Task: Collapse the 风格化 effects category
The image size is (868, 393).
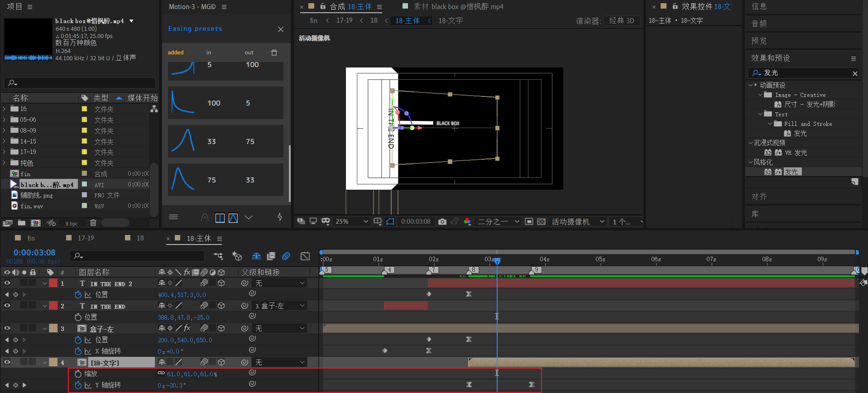Action: click(751, 162)
